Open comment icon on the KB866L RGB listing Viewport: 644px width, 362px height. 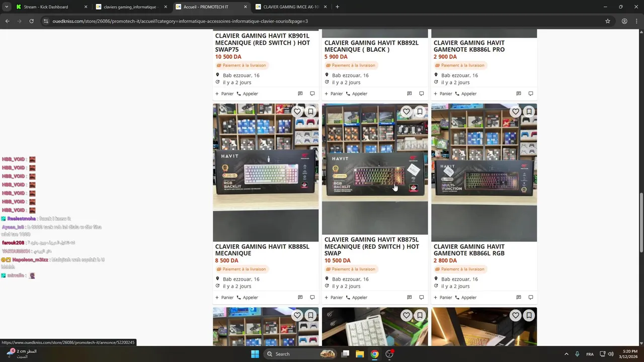pyautogui.click(x=531, y=297)
